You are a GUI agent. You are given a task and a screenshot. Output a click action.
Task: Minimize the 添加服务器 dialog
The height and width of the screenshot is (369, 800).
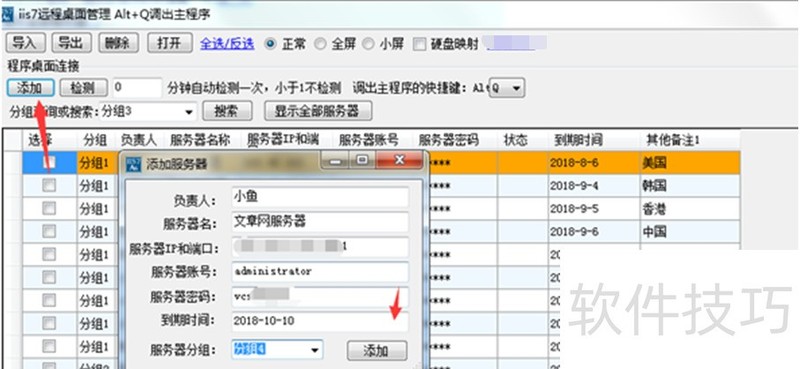coord(336,161)
